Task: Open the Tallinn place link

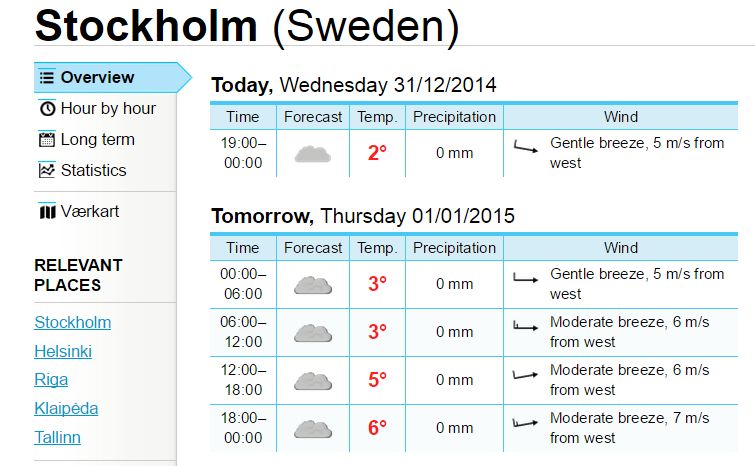Action: pos(57,438)
